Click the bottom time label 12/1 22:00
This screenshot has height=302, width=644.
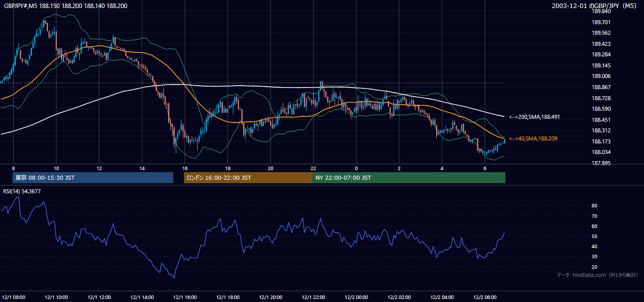313,297
